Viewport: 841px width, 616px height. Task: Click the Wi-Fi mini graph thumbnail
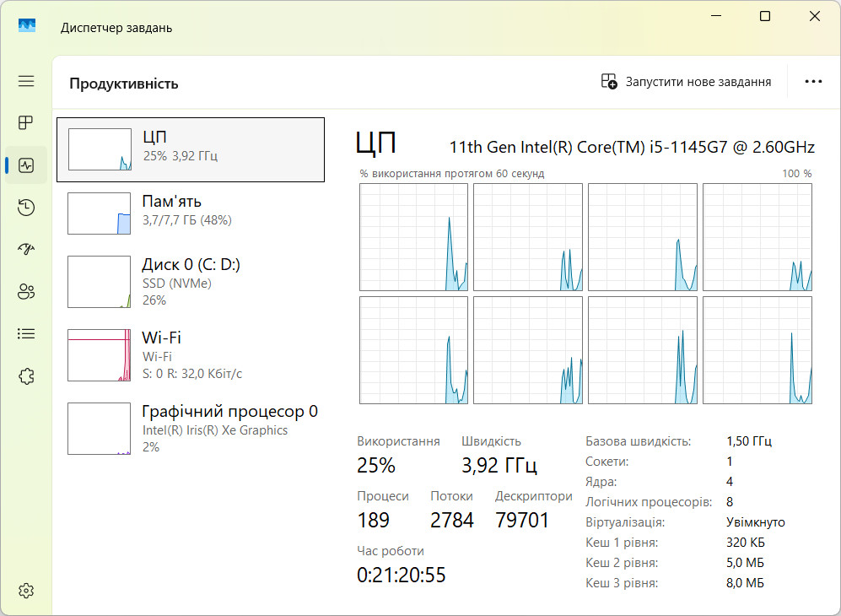click(x=100, y=355)
